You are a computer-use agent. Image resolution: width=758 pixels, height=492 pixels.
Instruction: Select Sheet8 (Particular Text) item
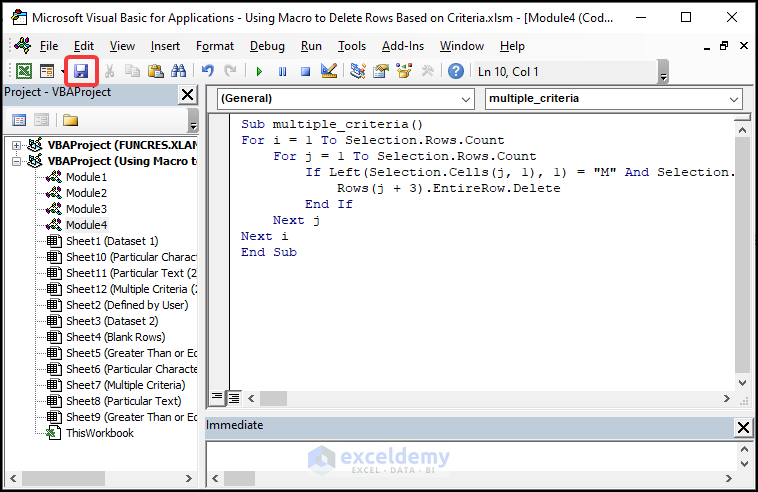point(124,401)
